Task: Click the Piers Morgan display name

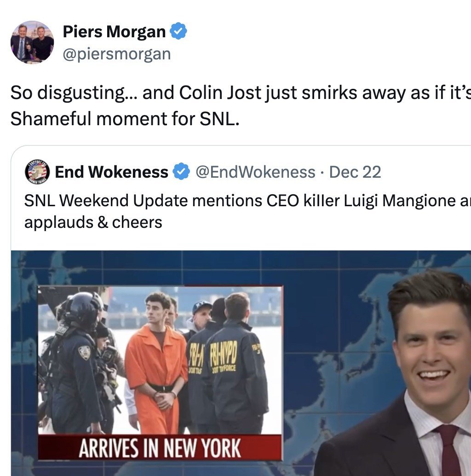Action: (114, 31)
